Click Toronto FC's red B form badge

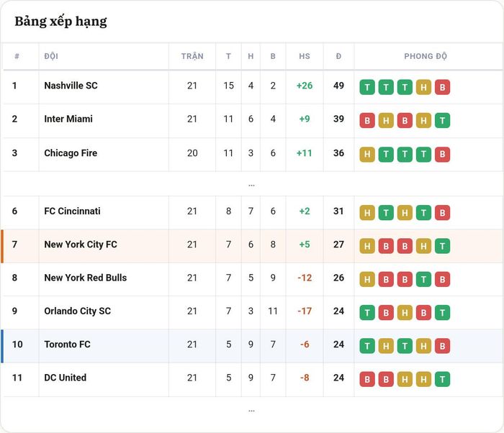pos(442,346)
